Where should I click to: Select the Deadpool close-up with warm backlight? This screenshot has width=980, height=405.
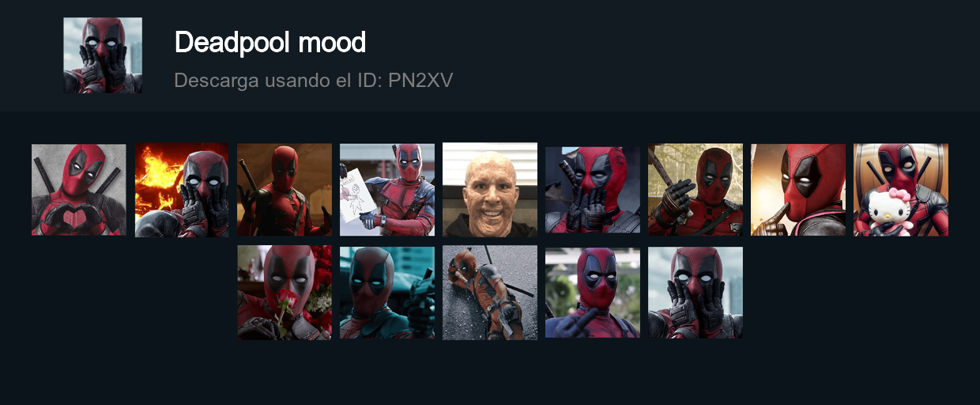point(798,190)
